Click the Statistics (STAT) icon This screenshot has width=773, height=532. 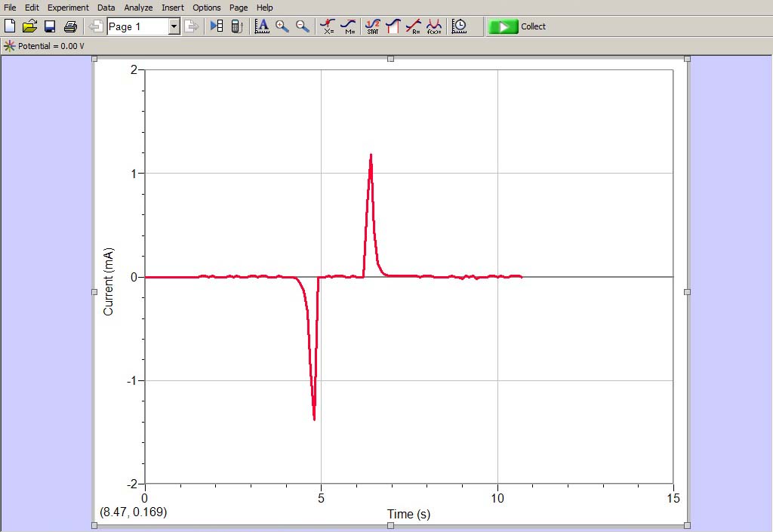(x=372, y=26)
